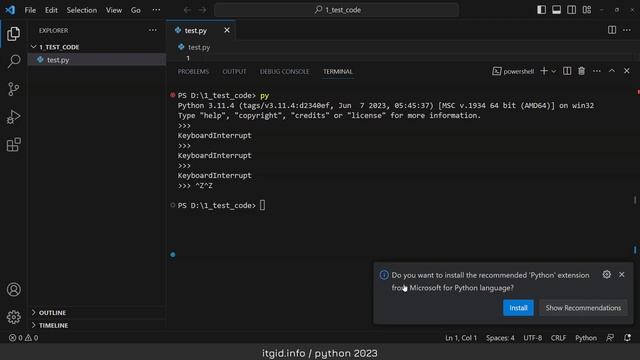The width and height of the screenshot is (640, 360).
Task: Switch to the OUTPUT panel tab
Action: pos(234,71)
